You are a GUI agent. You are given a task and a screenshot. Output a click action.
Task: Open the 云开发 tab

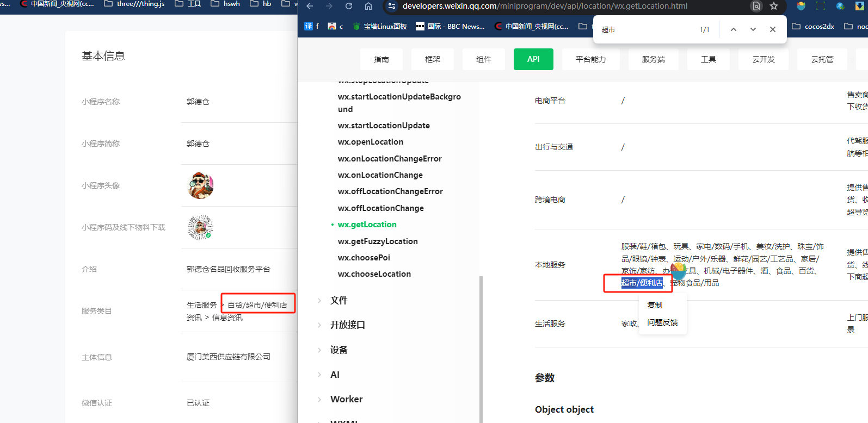(x=764, y=59)
